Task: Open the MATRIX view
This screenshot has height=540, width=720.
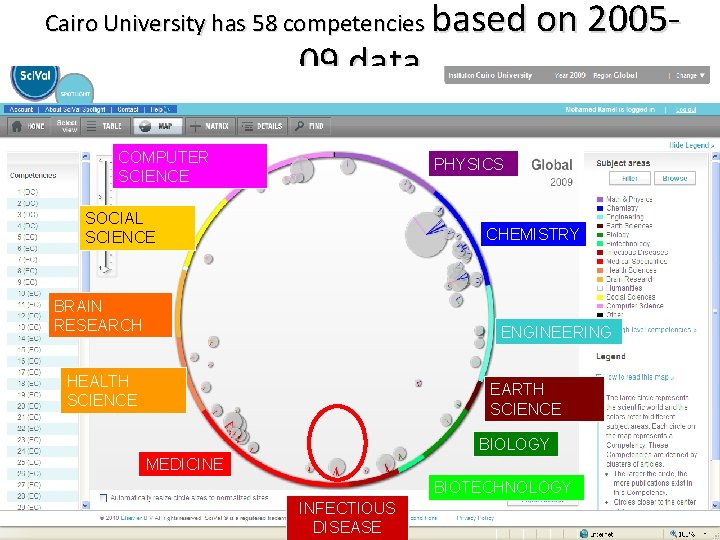Action: point(210,126)
